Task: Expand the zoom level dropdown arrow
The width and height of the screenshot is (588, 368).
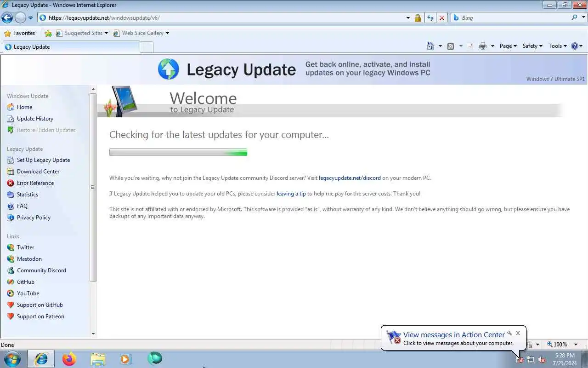Action: pos(576,345)
